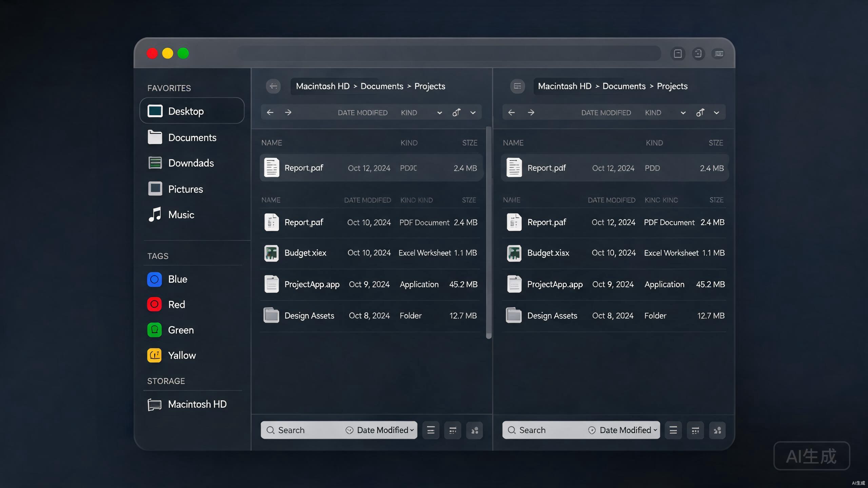
Task: Click Music note icon in sidebar
Action: coord(155,215)
